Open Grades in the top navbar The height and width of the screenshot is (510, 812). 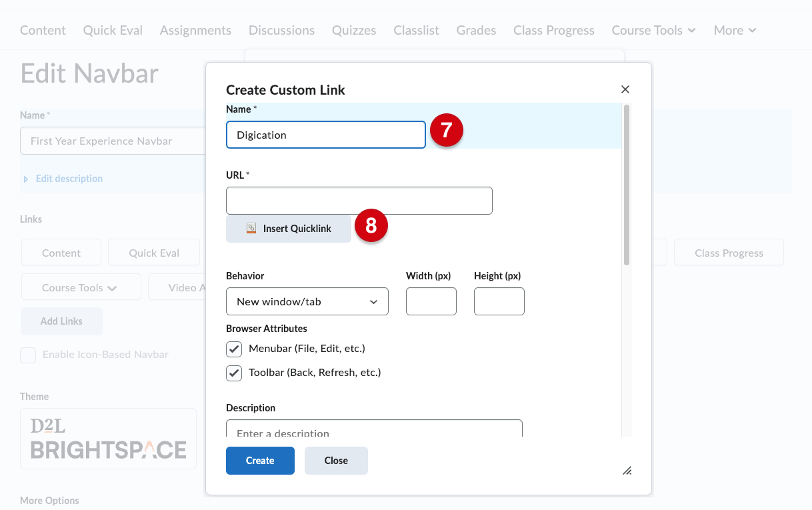click(476, 30)
